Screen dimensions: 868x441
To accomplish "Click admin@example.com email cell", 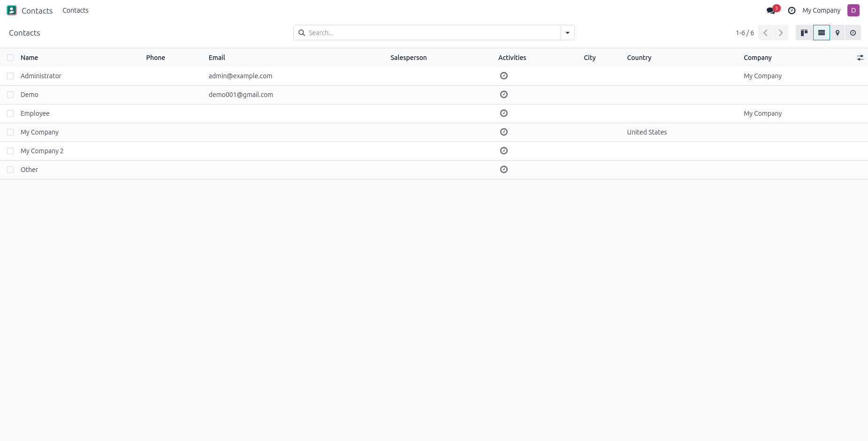I will click(x=240, y=76).
